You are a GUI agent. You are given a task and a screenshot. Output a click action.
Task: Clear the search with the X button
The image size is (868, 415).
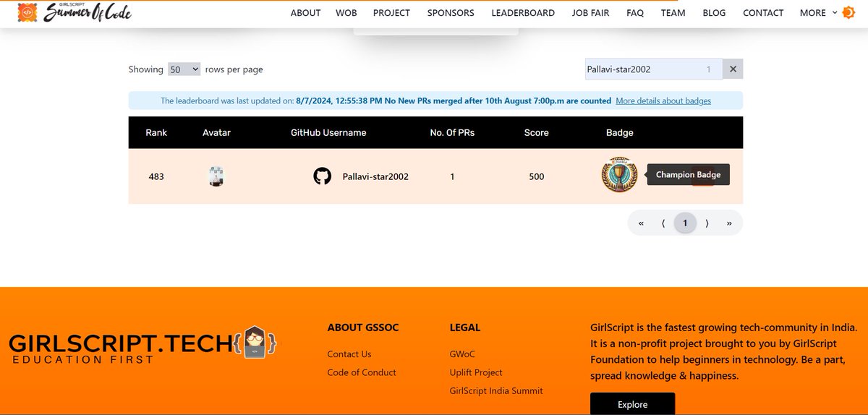(x=732, y=69)
